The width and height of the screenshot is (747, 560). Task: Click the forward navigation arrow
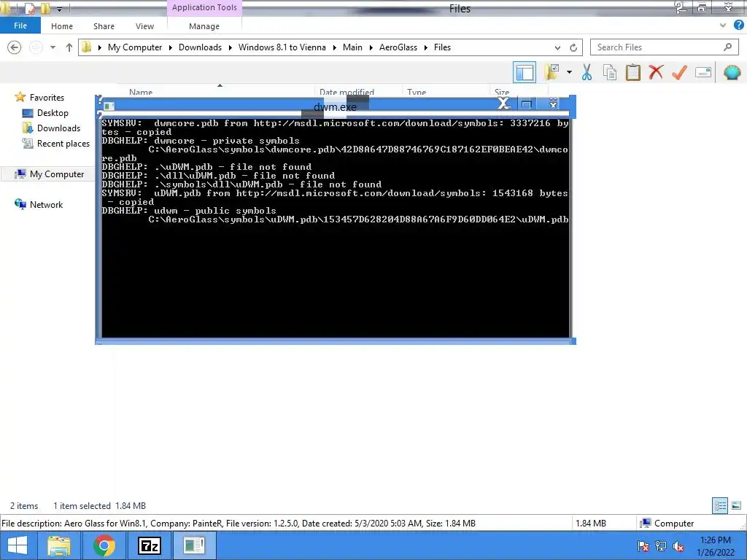click(x=36, y=47)
